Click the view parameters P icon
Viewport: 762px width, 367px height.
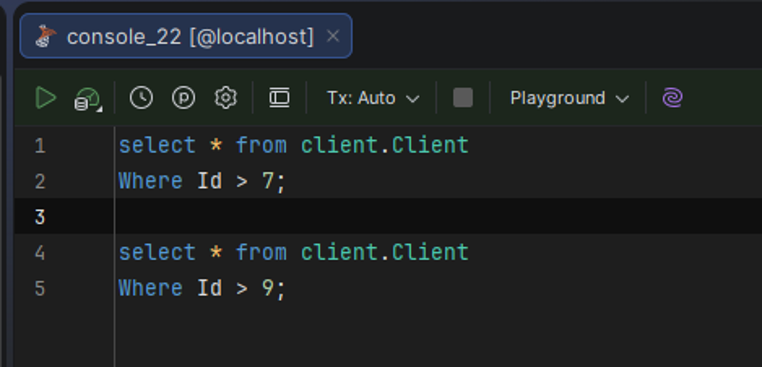point(184,98)
